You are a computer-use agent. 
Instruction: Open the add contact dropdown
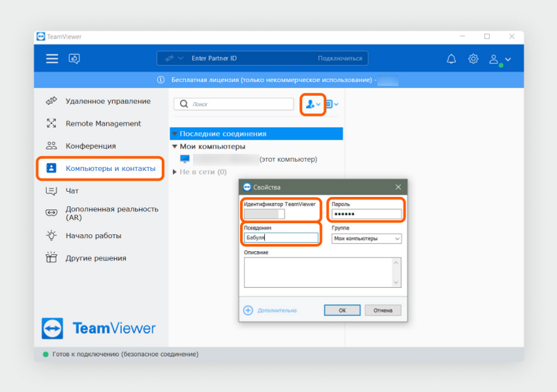click(x=313, y=104)
